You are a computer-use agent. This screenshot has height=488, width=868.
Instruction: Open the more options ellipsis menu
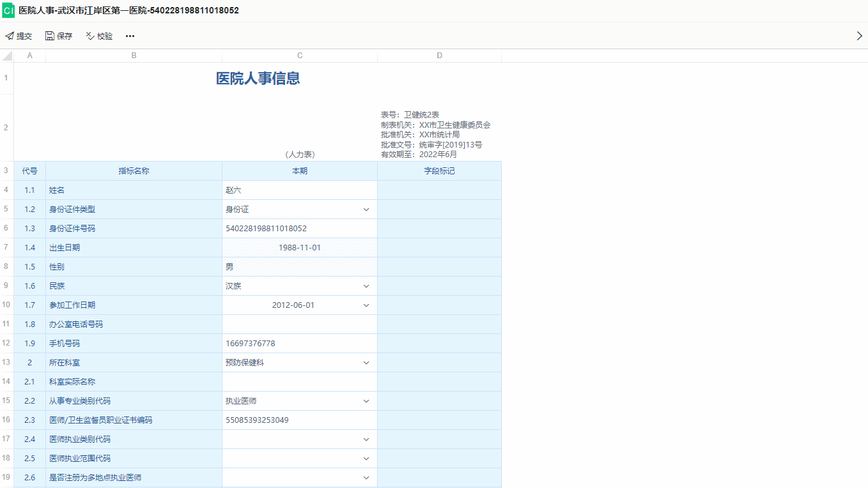130,36
